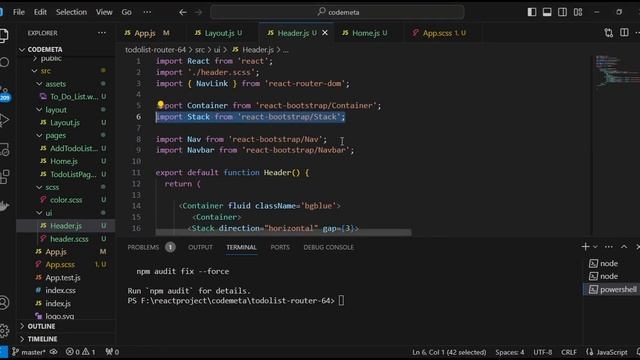Viewport: 640px width, 360px height.
Task: Open the Selection menu
Action: tap(71, 12)
